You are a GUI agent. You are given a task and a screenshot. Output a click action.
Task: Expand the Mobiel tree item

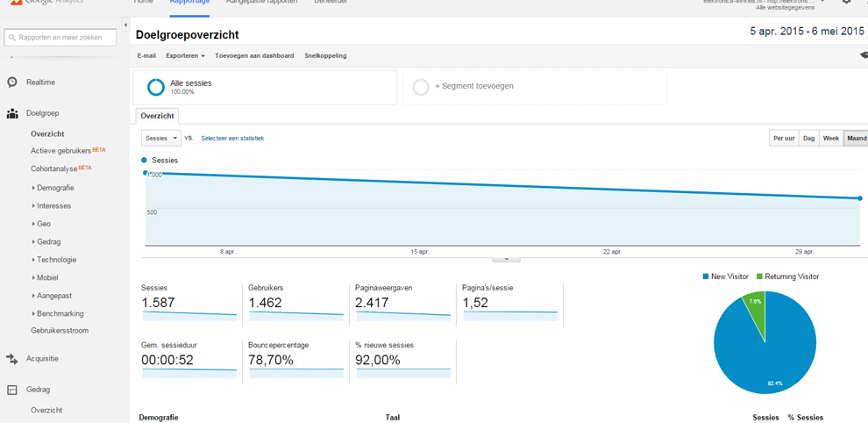(x=34, y=277)
